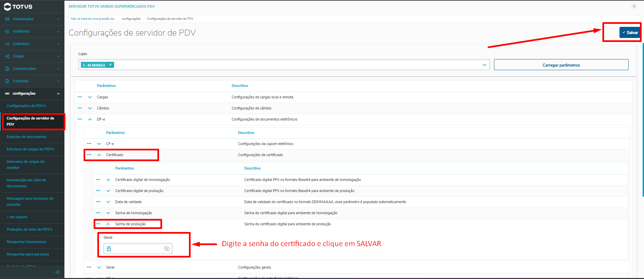
Task: Open three-dot menu for Certificado digital de homologação
Action: 98,180
